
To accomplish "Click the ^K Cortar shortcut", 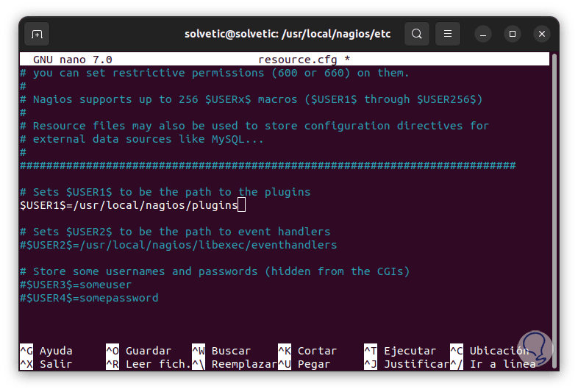I will [x=307, y=351].
